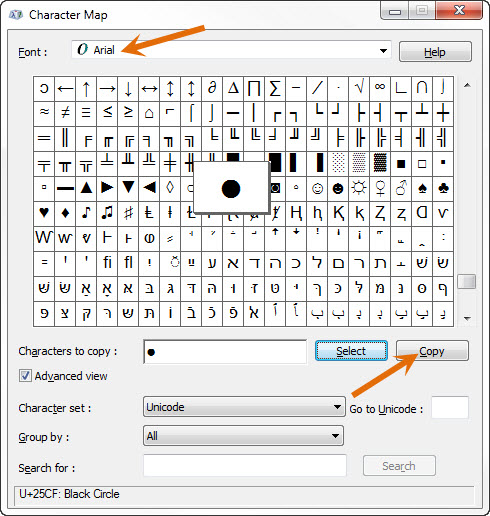This screenshot has height=516, width=490.
Task: Click the enlarged Black Circle preview
Action: (x=231, y=188)
